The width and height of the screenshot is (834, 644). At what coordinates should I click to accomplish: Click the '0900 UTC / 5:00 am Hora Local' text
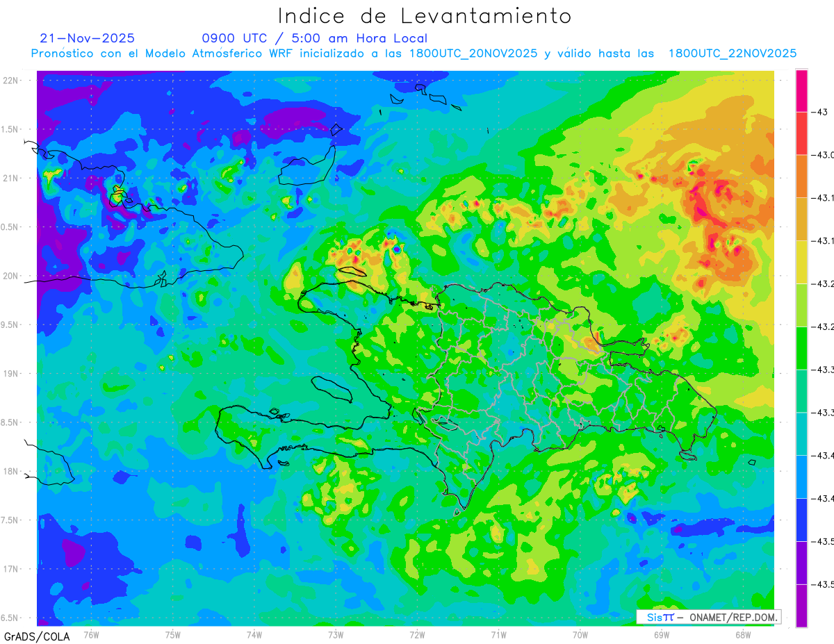tap(315, 38)
